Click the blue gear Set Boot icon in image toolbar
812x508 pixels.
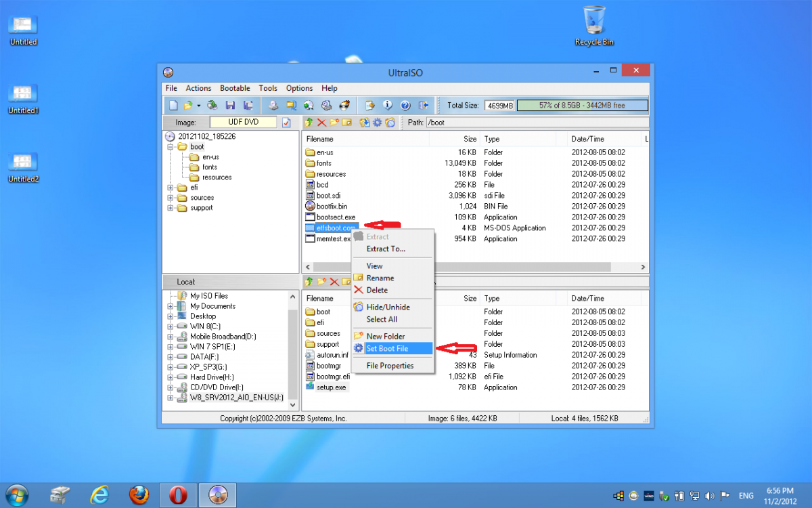[x=378, y=123]
